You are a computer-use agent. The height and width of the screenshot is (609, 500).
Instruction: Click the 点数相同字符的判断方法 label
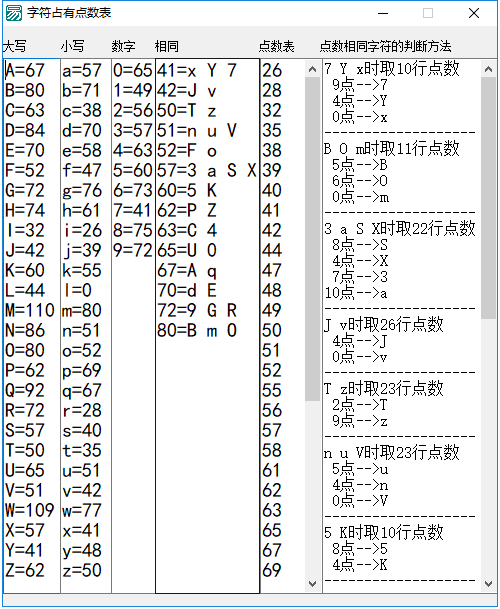385,46
